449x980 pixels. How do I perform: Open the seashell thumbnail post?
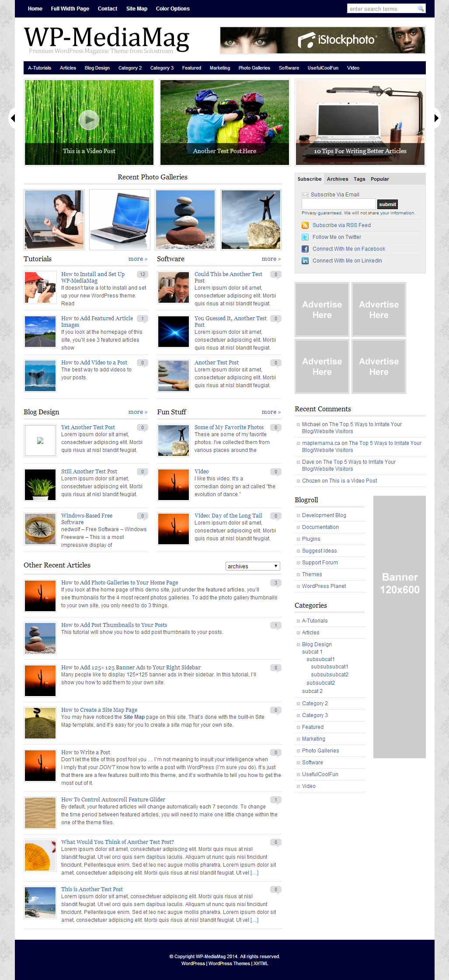[40, 855]
